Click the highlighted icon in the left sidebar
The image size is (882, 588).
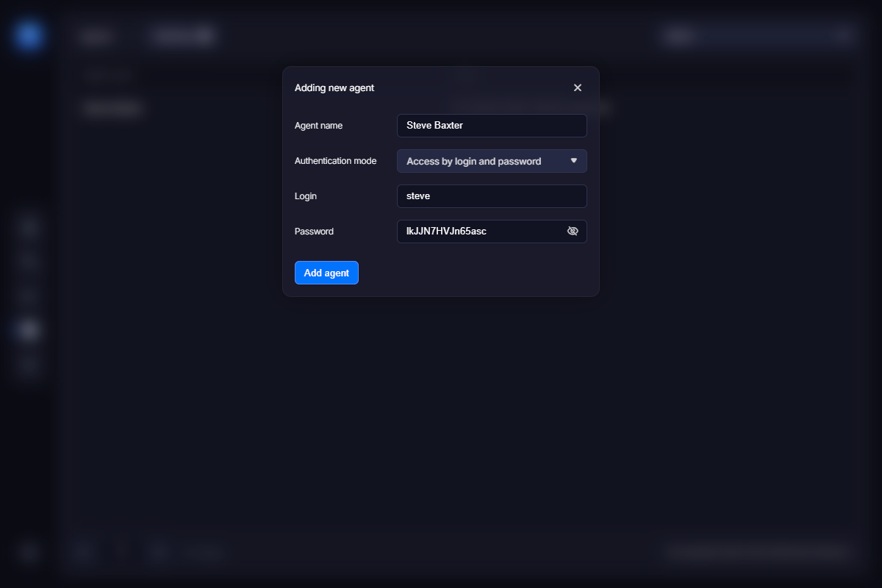29,329
